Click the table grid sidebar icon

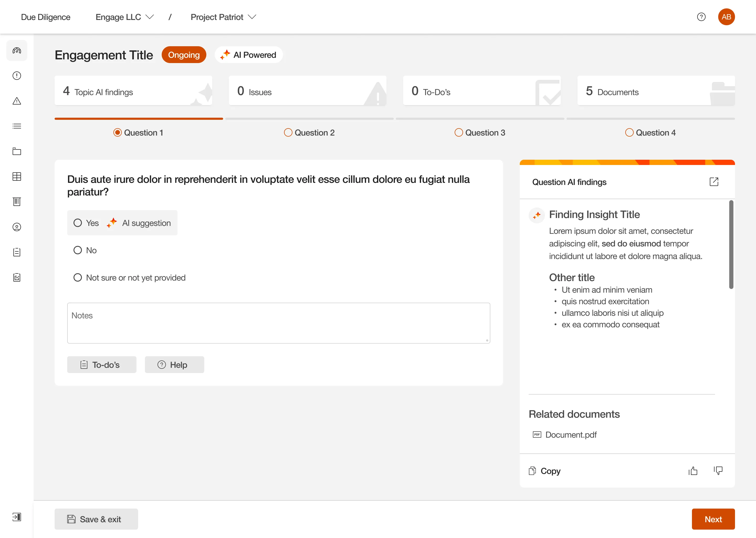(17, 177)
